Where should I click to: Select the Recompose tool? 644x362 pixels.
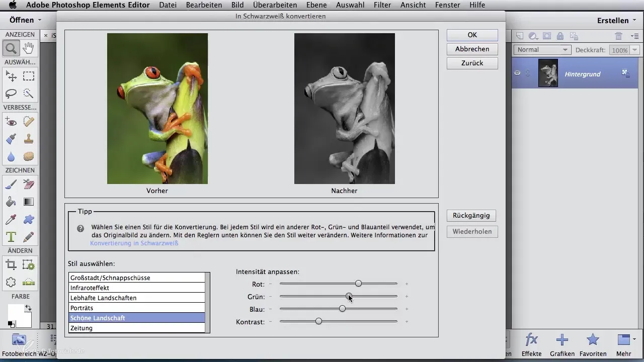pos(29,265)
